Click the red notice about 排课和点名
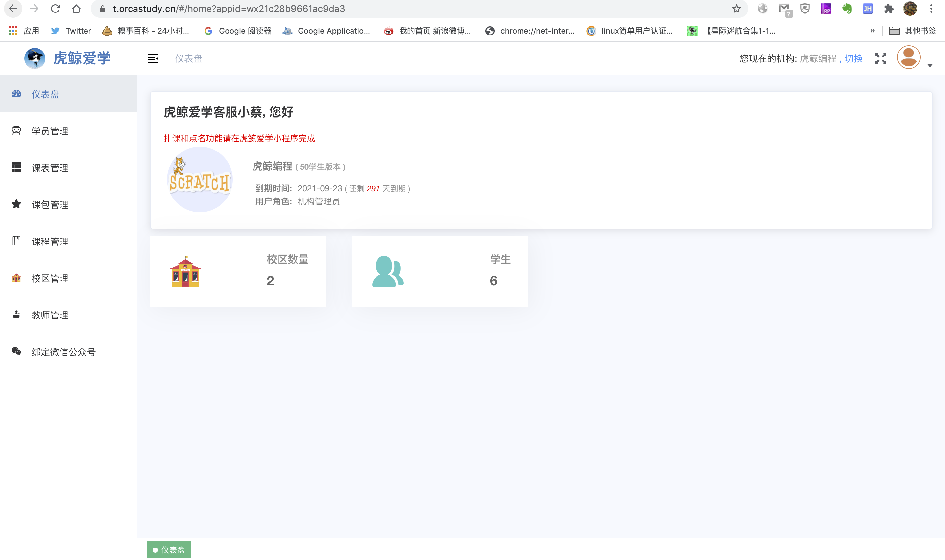Image resolution: width=945 pixels, height=560 pixels. click(239, 138)
